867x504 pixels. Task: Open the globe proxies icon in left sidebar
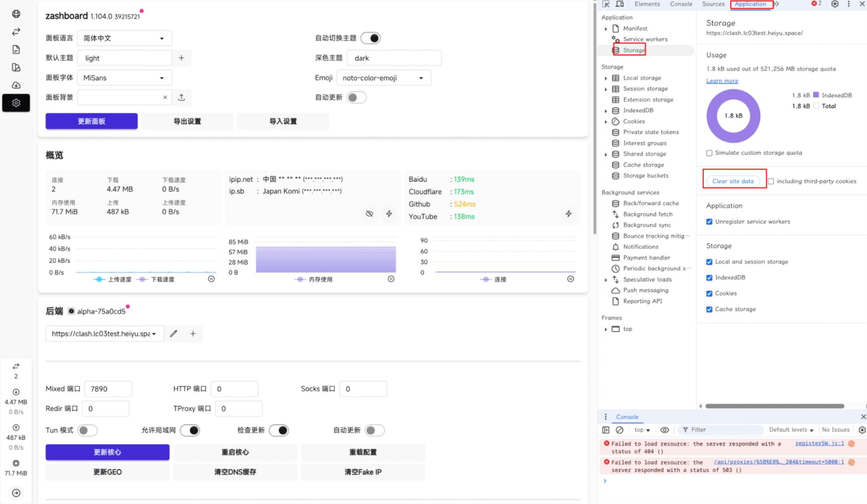[x=16, y=14]
